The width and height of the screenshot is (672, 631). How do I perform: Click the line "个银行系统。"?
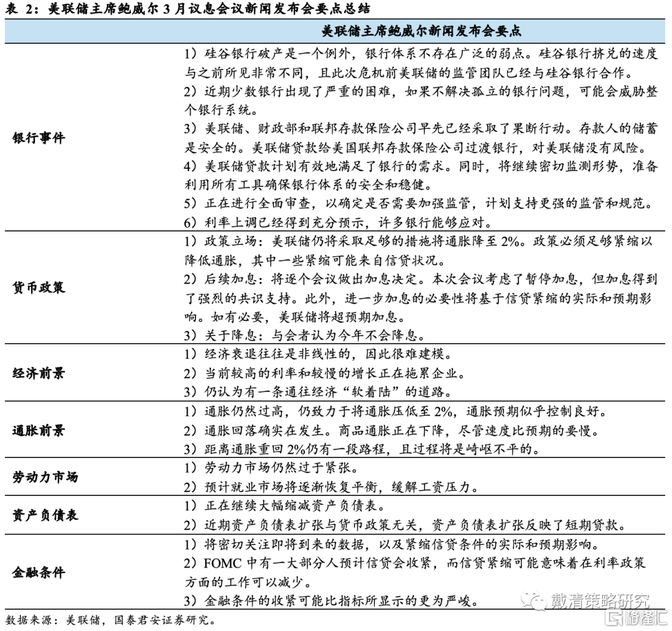[221, 110]
